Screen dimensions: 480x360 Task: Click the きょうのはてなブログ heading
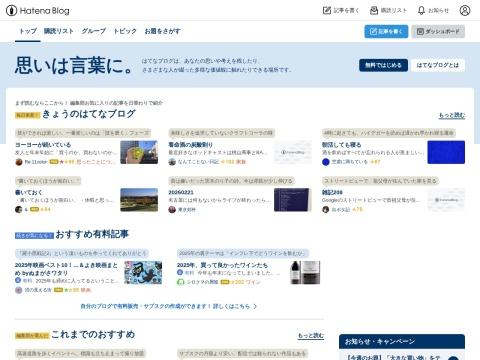89,114
